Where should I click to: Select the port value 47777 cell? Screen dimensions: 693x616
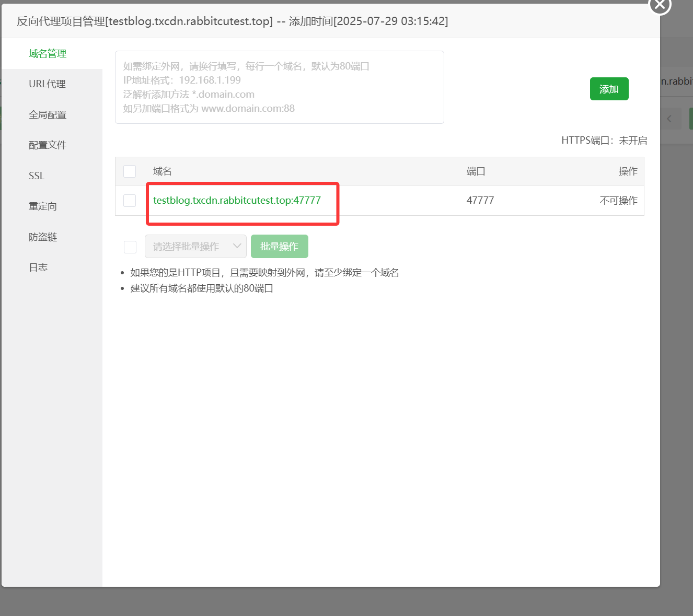coord(480,200)
